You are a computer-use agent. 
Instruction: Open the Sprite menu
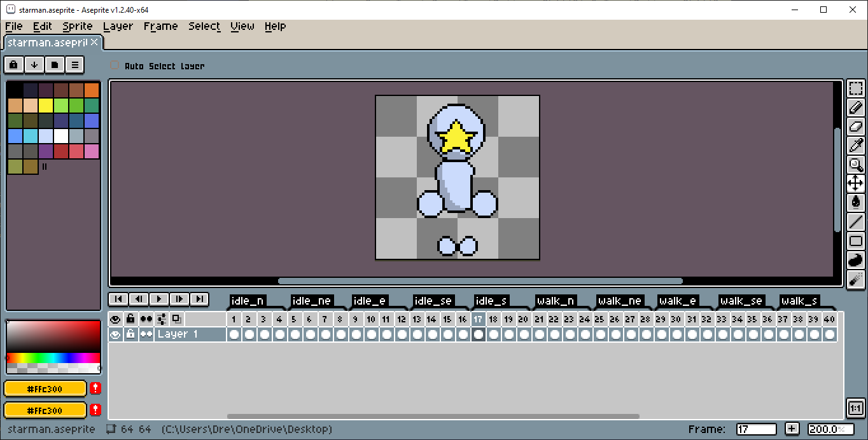78,26
